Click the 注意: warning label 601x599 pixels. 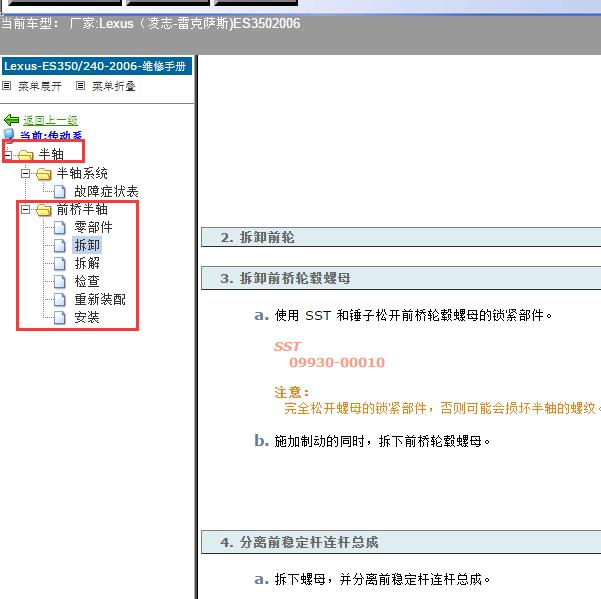[x=291, y=392]
